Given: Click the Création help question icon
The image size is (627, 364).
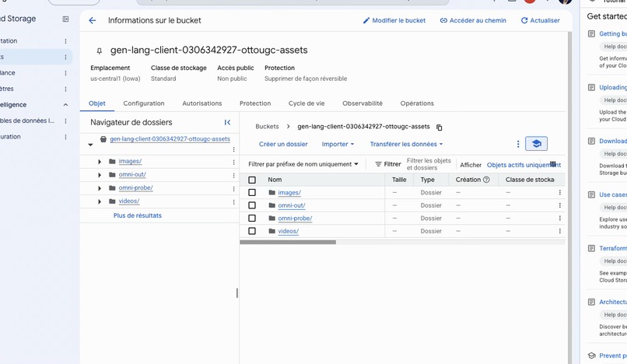Looking at the screenshot, I should (486, 180).
